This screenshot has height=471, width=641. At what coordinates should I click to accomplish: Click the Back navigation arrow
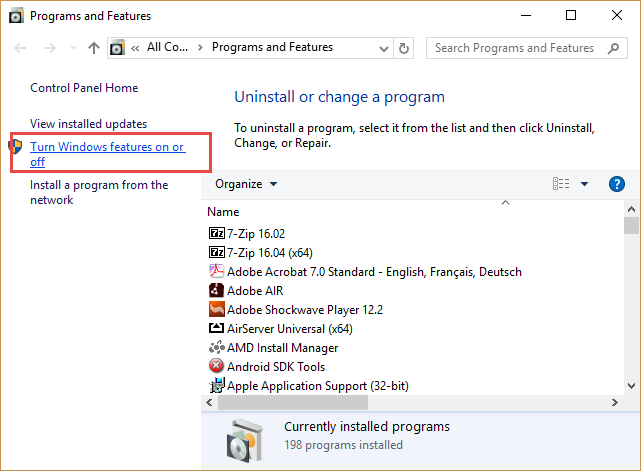pos(20,48)
